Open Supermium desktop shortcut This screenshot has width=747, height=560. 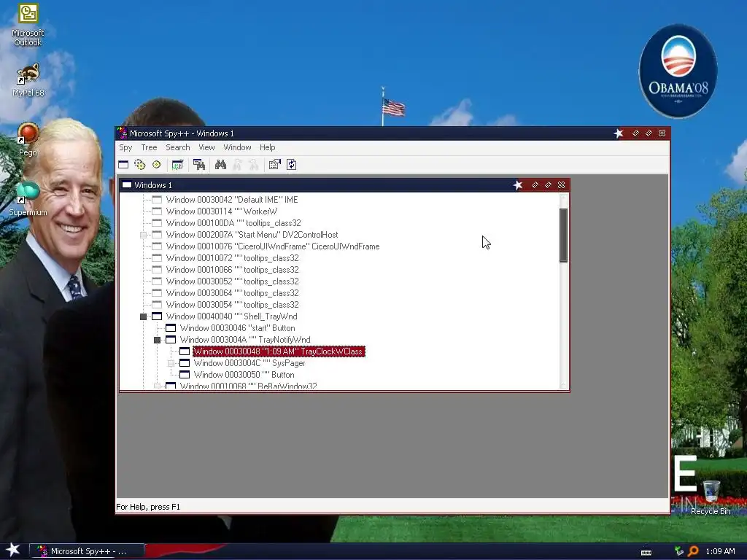[28, 199]
